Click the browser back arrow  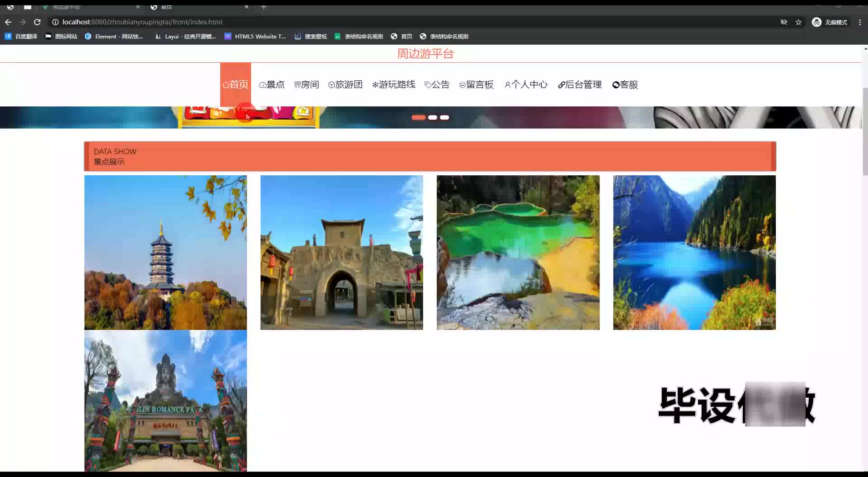click(x=8, y=22)
